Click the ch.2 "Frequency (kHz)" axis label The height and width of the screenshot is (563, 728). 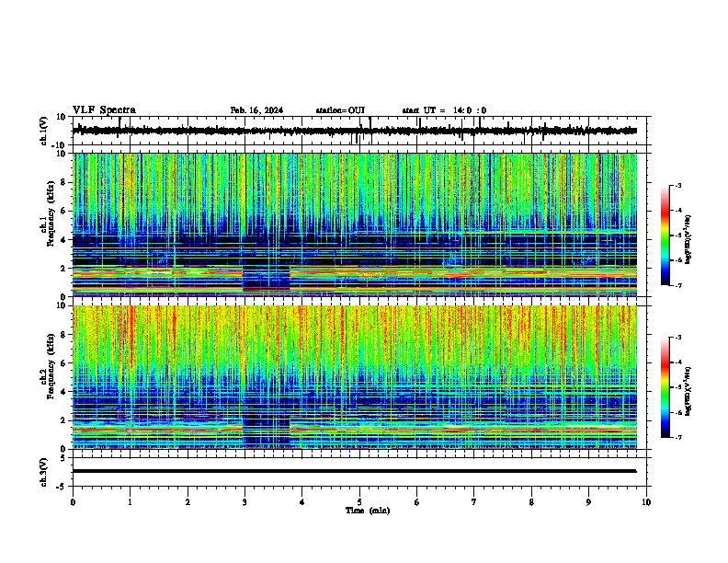tap(51, 366)
